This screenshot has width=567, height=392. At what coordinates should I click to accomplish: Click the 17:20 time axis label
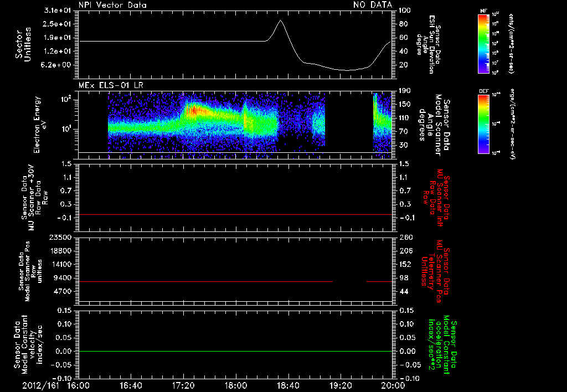[x=183, y=385]
